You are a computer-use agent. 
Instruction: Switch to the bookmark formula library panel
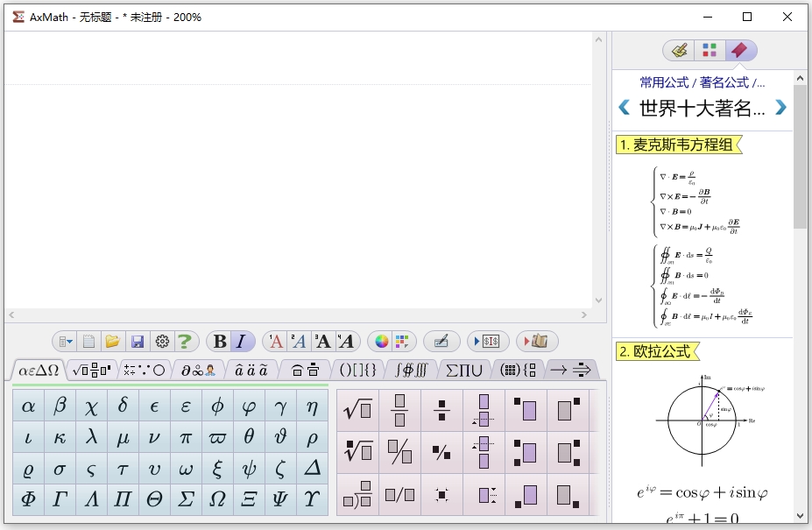click(x=740, y=50)
